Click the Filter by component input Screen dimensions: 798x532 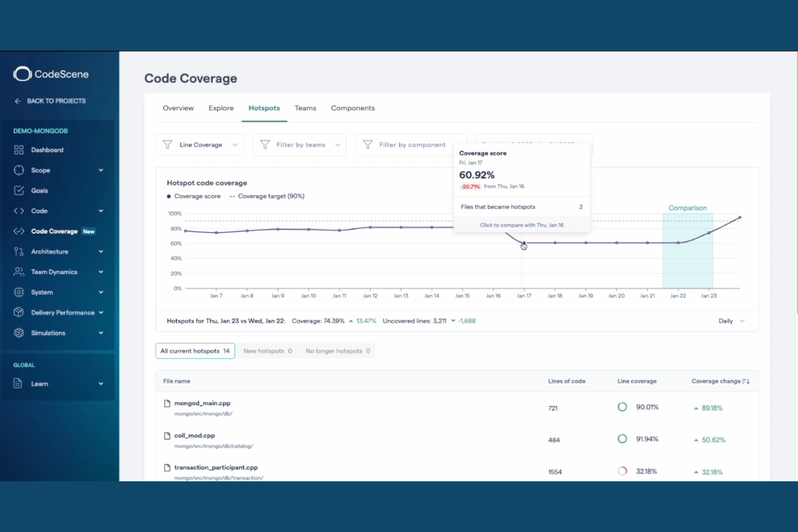click(x=411, y=144)
